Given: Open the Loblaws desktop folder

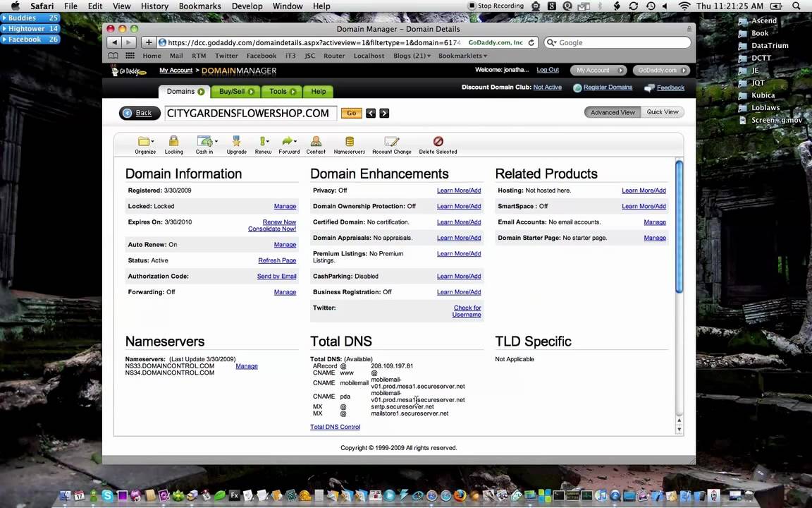Looking at the screenshot, I should 758,108.
